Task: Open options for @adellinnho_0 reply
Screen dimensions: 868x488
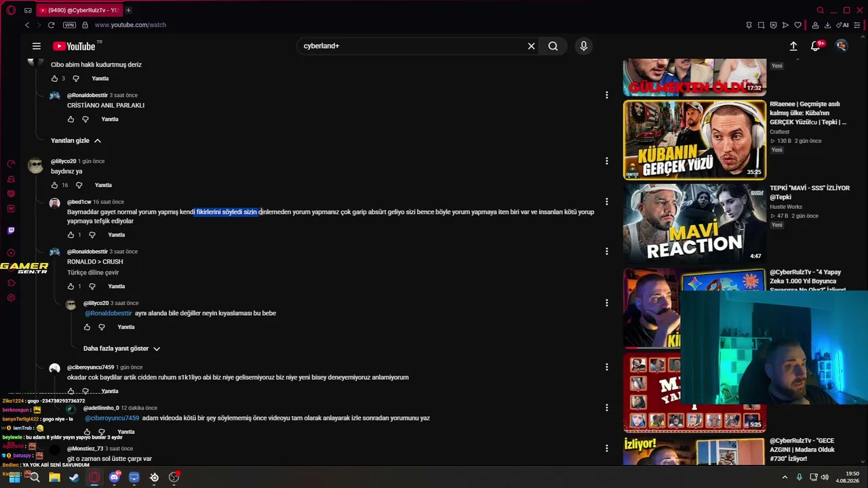Action: [x=607, y=408]
